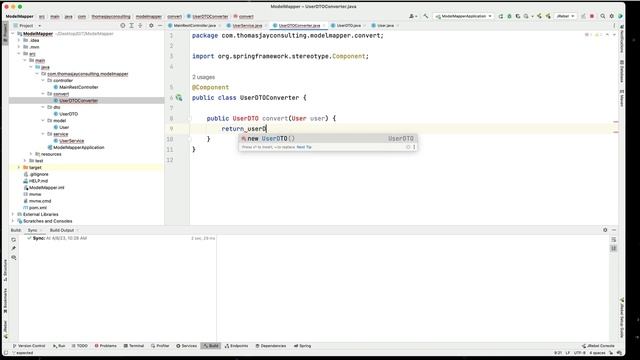Image resolution: width=640 pixels, height=360 pixels.
Task: Open Dependencies tool window
Action: (271, 346)
